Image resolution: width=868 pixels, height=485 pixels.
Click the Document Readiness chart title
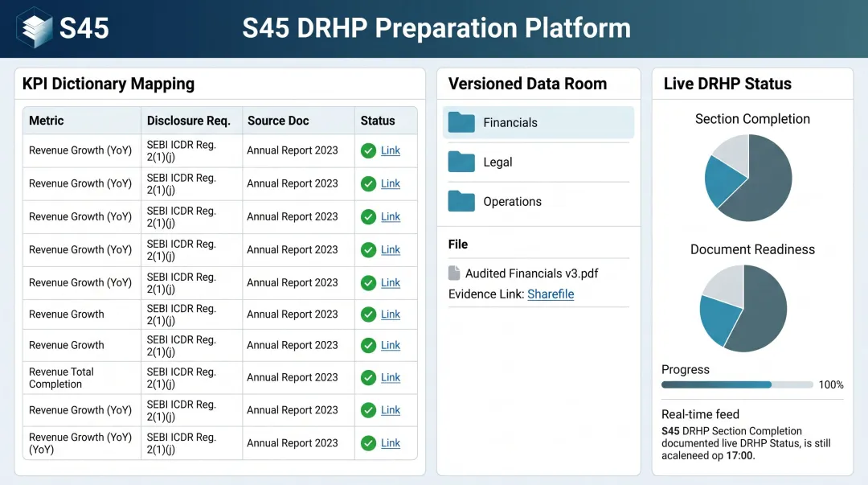pos(752,249)
